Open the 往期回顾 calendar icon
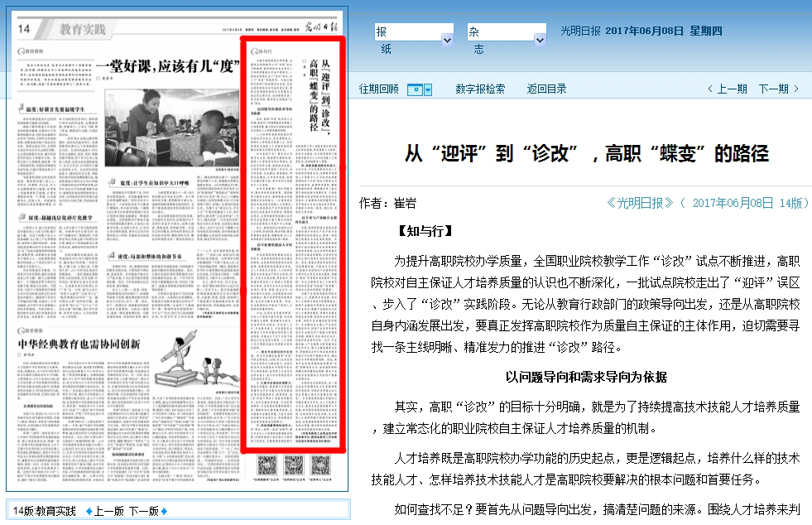The width and height of the screenshot is (812, 525). [x=416, y=89]
